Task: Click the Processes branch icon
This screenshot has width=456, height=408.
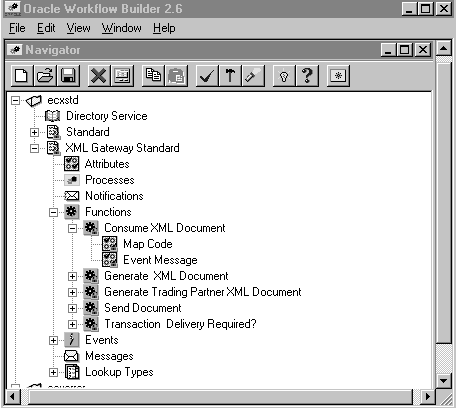Action: (x=72, y=180)
